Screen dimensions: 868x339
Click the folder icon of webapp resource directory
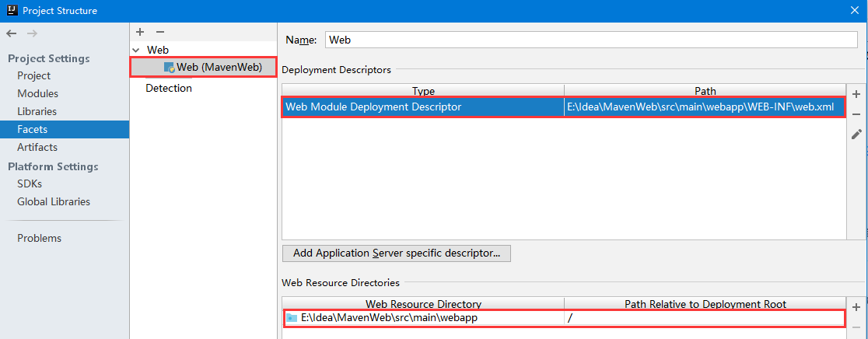coord(292,318)
